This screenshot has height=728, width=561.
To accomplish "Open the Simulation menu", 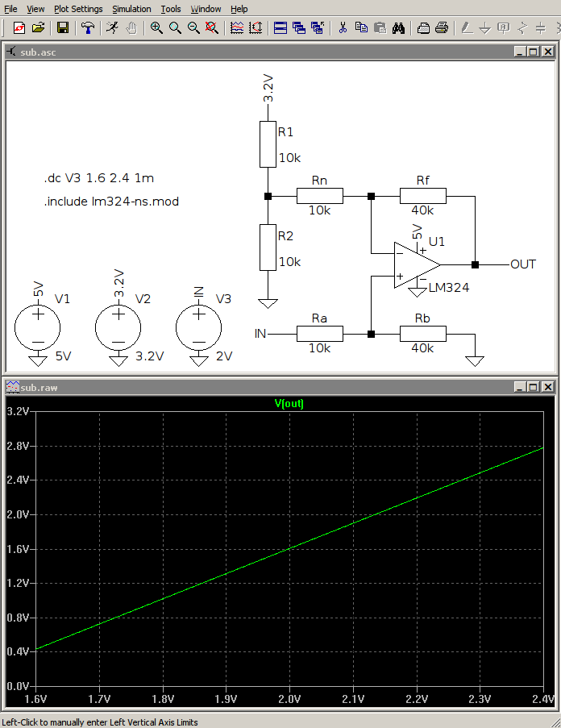I will pyautogui.click(x=131, y=9).
